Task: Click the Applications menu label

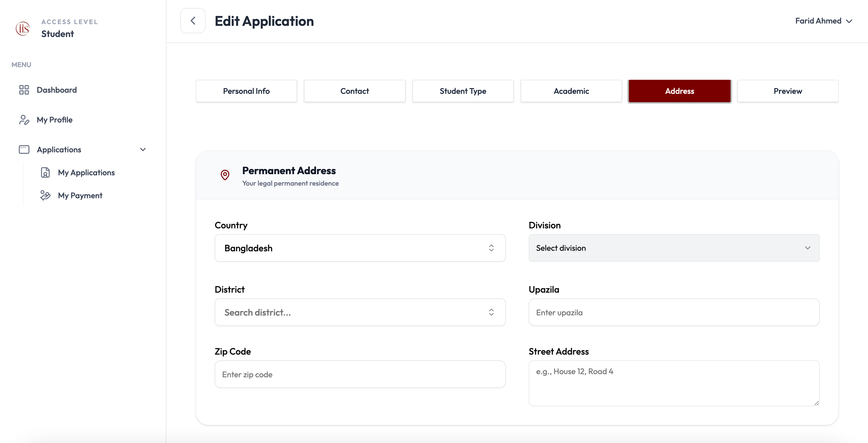Action: 59,149
